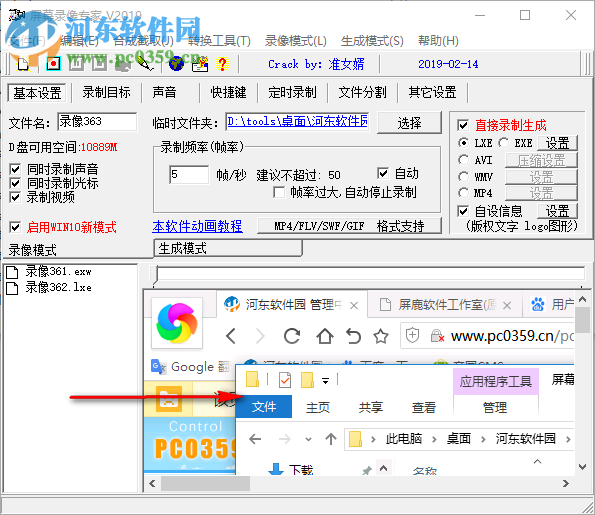The height and width of the screenshot is (515, 595).
Task: Click the browser back arrow in preview
Action: click(x=231, y=336)
